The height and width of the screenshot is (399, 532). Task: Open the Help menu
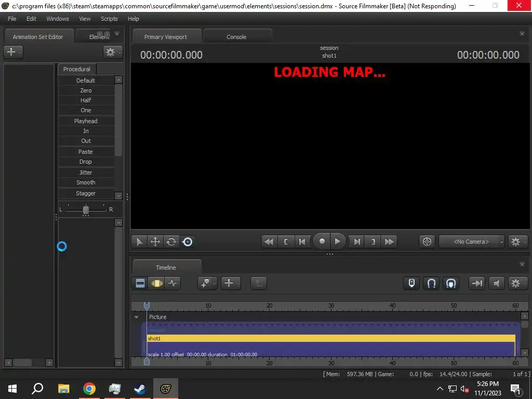(x=134, y=19)
